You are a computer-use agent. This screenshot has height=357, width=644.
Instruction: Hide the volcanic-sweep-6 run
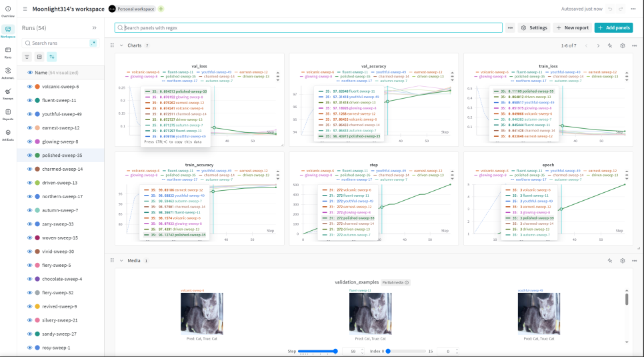[x=29, y=86]
